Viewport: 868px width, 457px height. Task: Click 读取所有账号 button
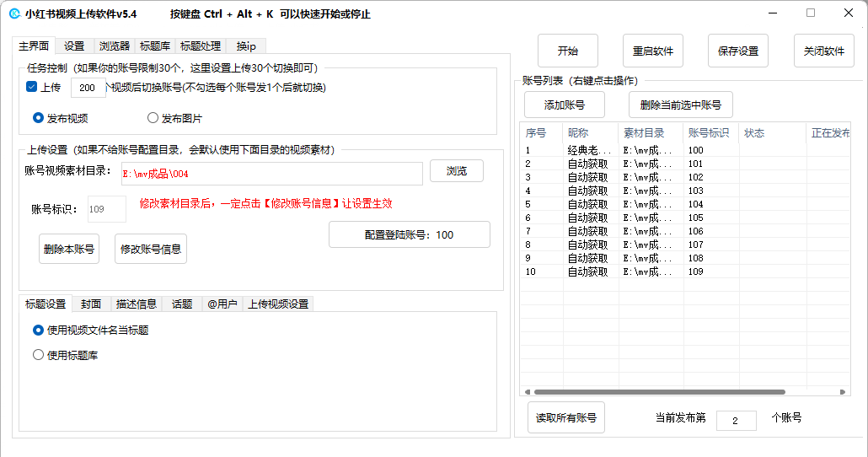565,418
